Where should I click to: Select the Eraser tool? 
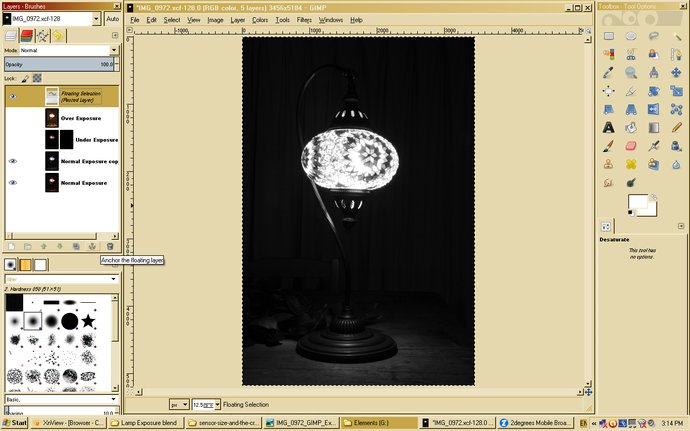(631, 145)
